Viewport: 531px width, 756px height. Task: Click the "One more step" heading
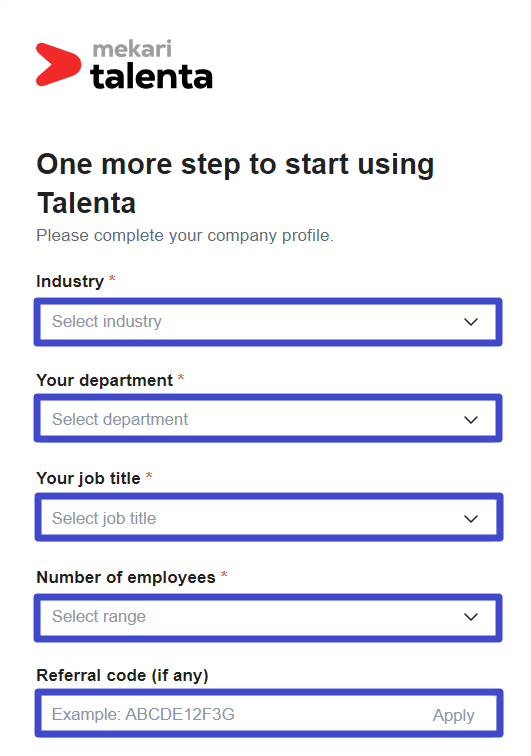pos(235,183)
